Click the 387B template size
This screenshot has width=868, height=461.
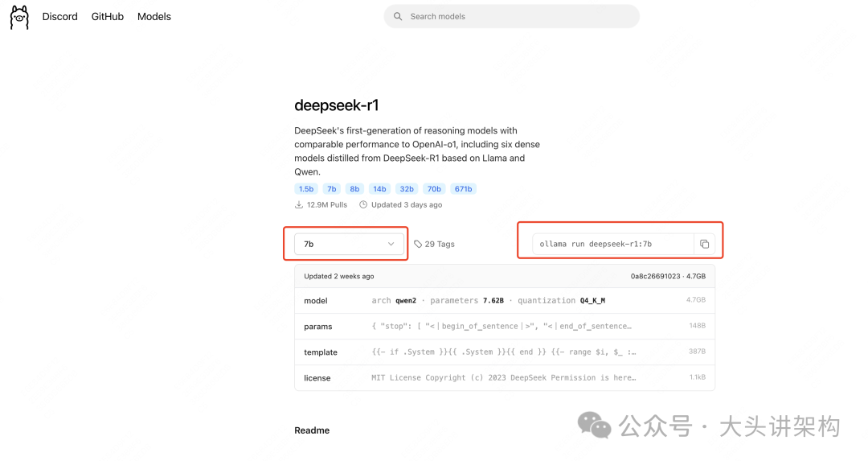point(697,352)
